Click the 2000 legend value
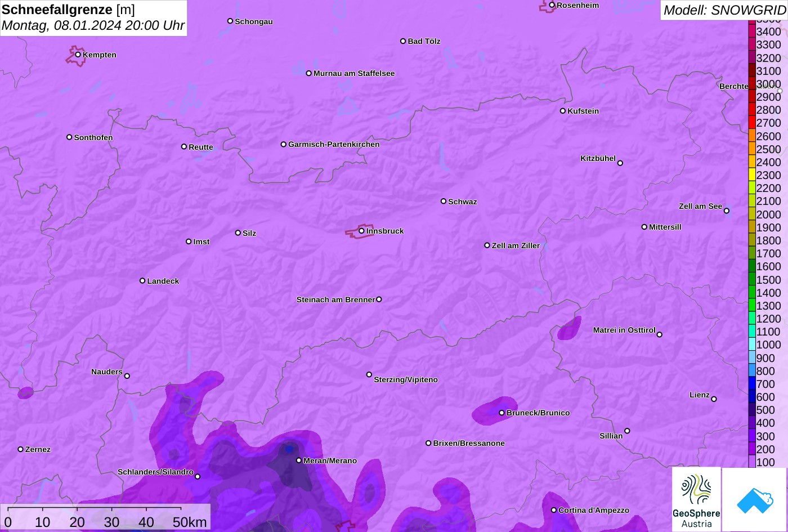 (769, 214)
